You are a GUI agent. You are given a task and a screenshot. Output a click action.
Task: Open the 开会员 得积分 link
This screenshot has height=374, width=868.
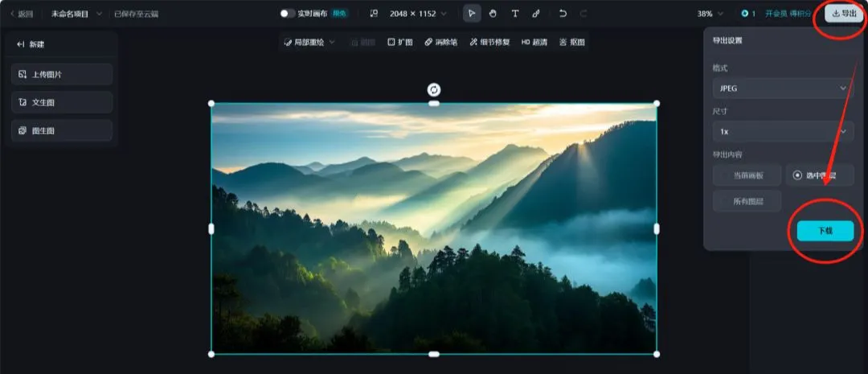(788, 14)
